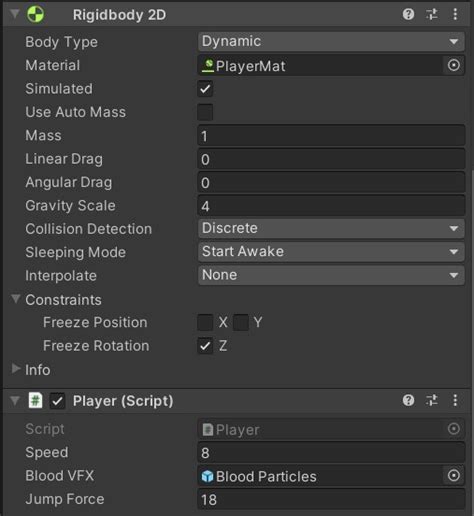Click the Simulated label
Viewport: 474px width, 516px height.
coord(59,89)
